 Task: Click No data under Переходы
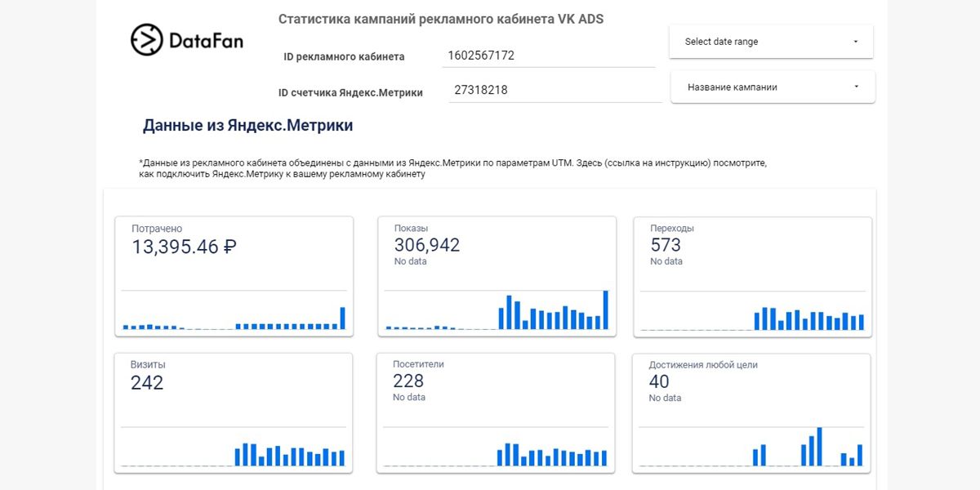(x=666, y=261)
